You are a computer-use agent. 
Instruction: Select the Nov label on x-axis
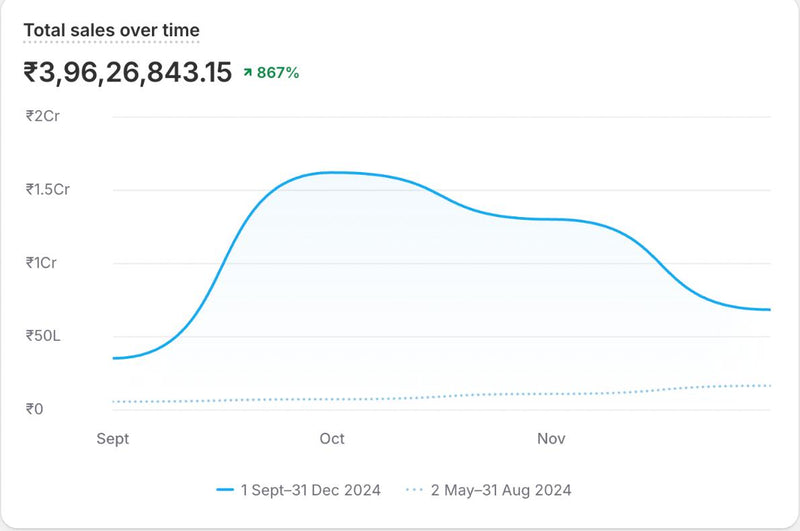[551, 439]
